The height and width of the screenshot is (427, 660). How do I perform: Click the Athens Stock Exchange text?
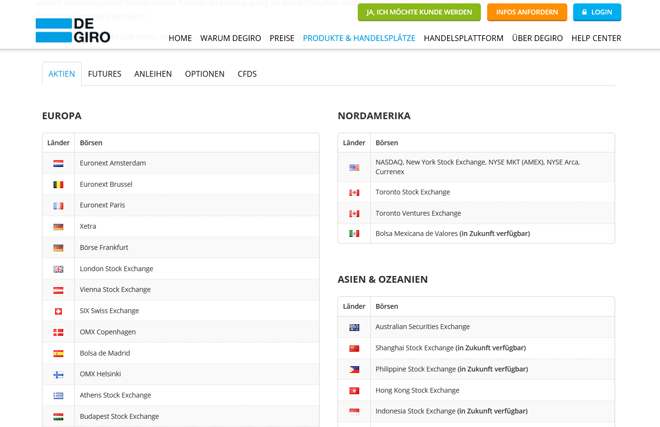[x=115, y=395]
